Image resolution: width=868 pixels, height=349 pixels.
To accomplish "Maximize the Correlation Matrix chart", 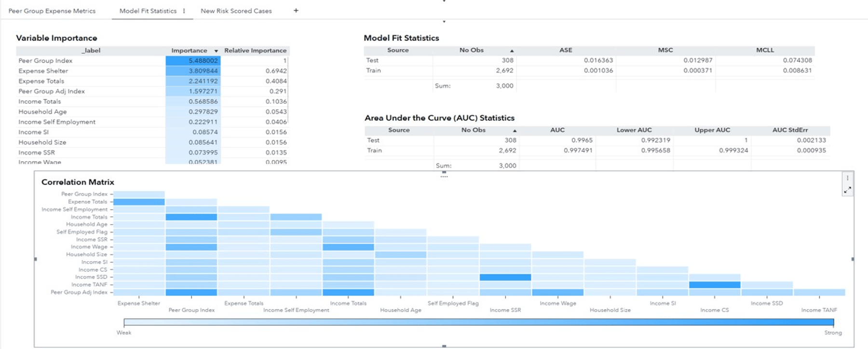I will tap(847, 190).
